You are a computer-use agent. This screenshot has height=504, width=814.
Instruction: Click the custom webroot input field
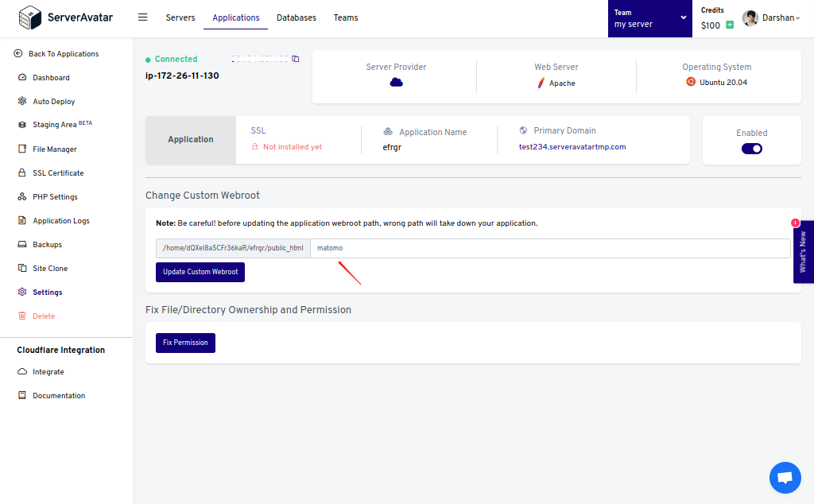pos(550,248)
